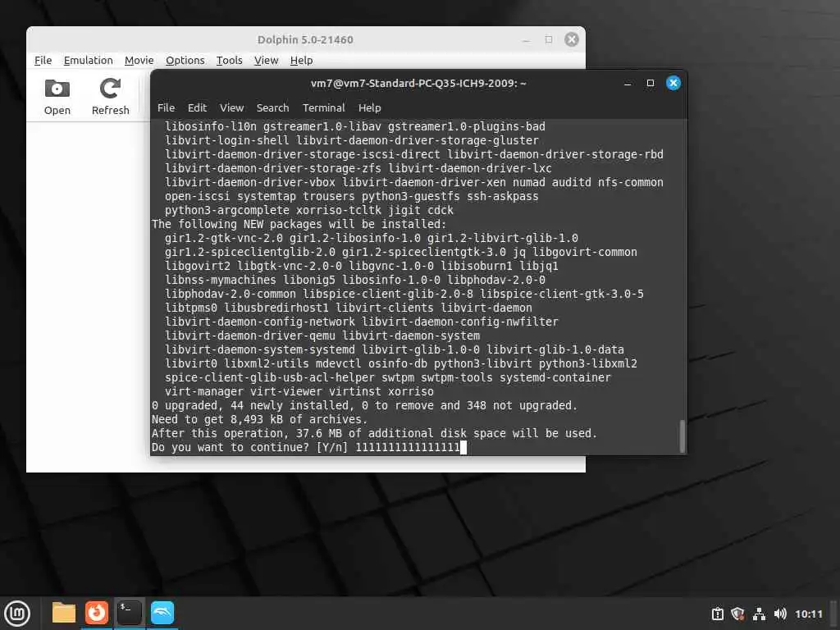The image size is (840, 630).
Task: Launch Firefox from the taskbar
Action: tap(97, 613)
